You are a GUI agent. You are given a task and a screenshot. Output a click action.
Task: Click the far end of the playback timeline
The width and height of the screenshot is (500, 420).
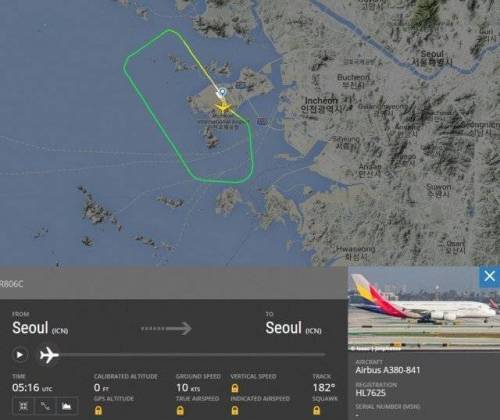pos(325,355)
